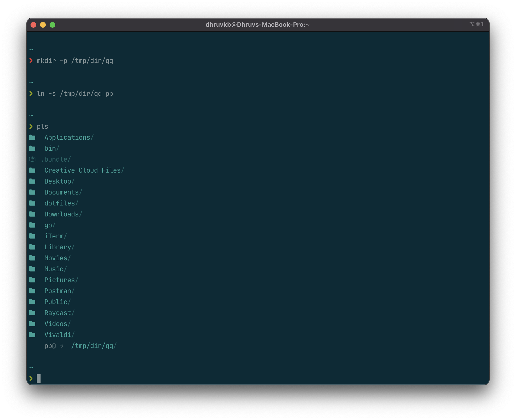Click the pls command text

(42, 127)
